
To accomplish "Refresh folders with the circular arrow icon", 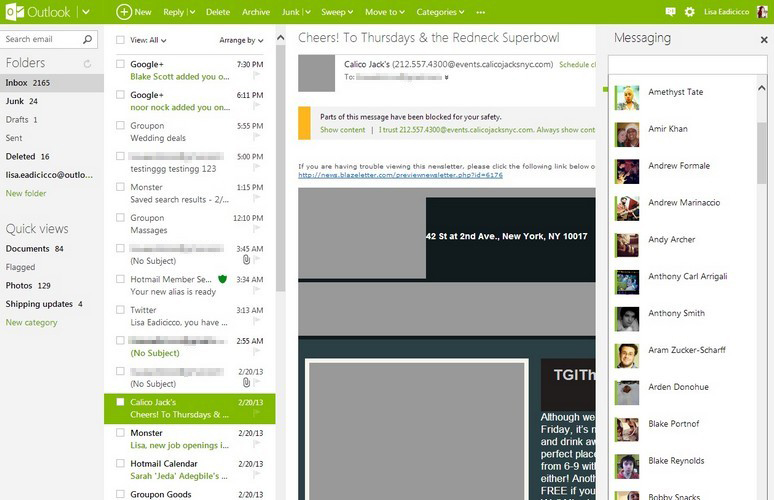I will [x=87, y=64].
